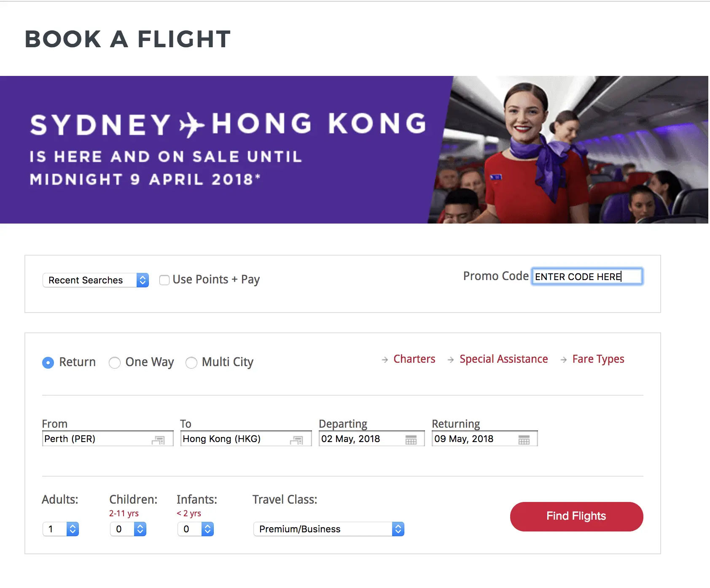Open the Special Assistance link
Viewport: 710px width, 588px height.
(x=503, y=359)
